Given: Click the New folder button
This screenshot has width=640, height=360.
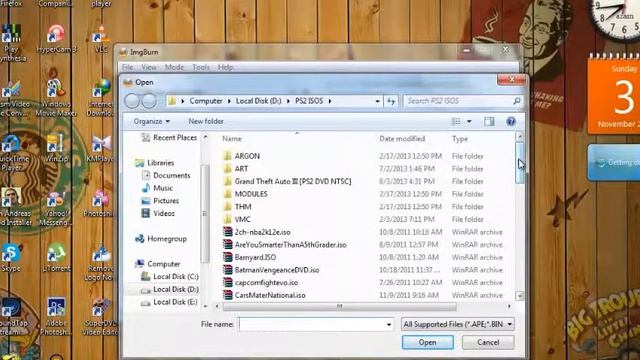Looking at the screenshot, I should tap(206, 121).
